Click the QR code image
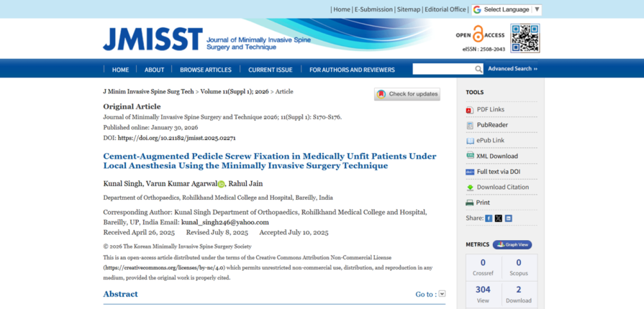Viewport: 644px width, 309px height. coord(525,38)
